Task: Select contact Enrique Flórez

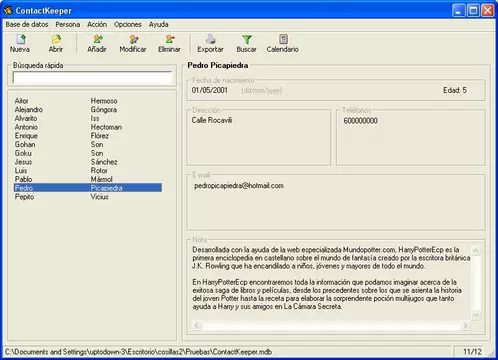Action: coord(88,136)
